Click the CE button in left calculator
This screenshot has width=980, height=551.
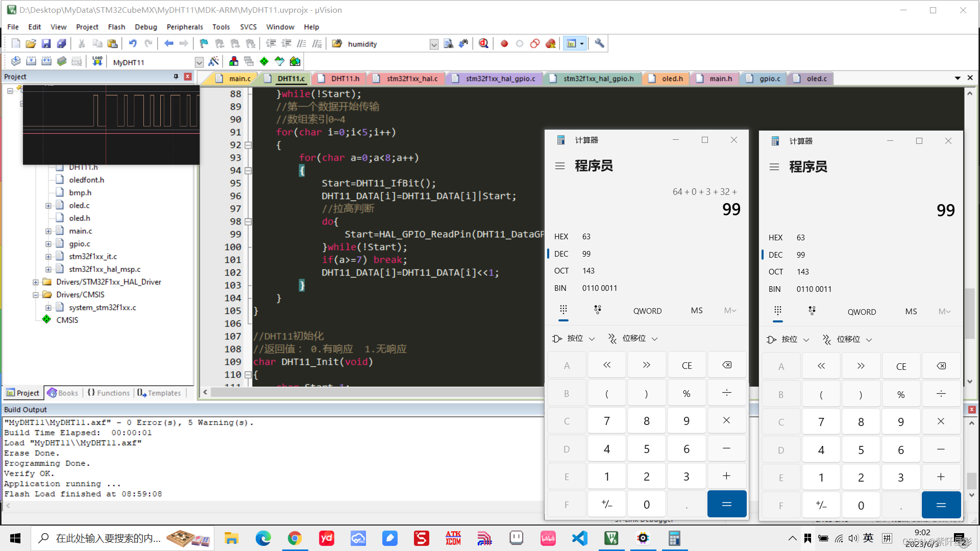click(687, 365)
